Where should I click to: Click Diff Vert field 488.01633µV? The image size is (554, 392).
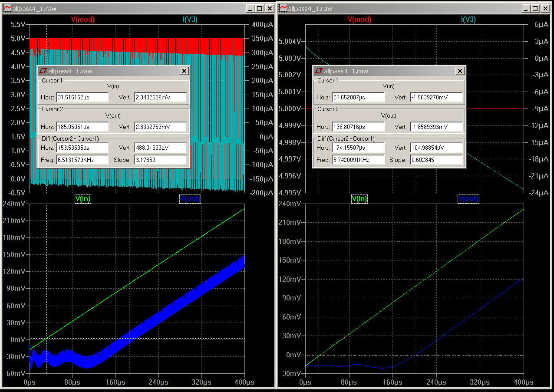tap(161, 148)
